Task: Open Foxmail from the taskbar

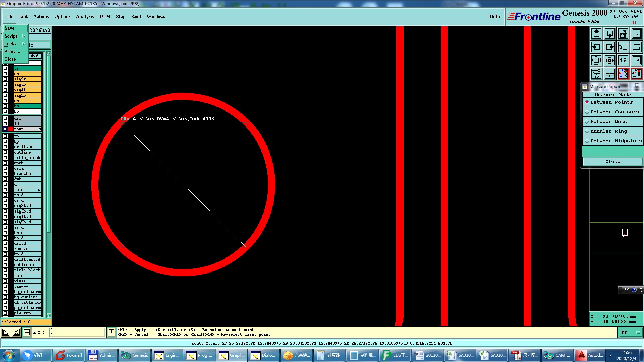Action: click(x=69, y=355)
